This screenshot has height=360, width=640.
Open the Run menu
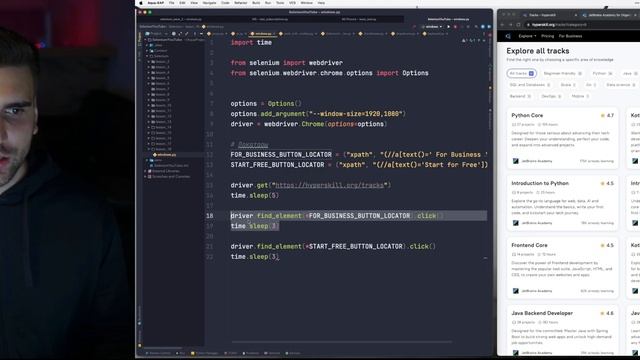[x=268, y=3]
